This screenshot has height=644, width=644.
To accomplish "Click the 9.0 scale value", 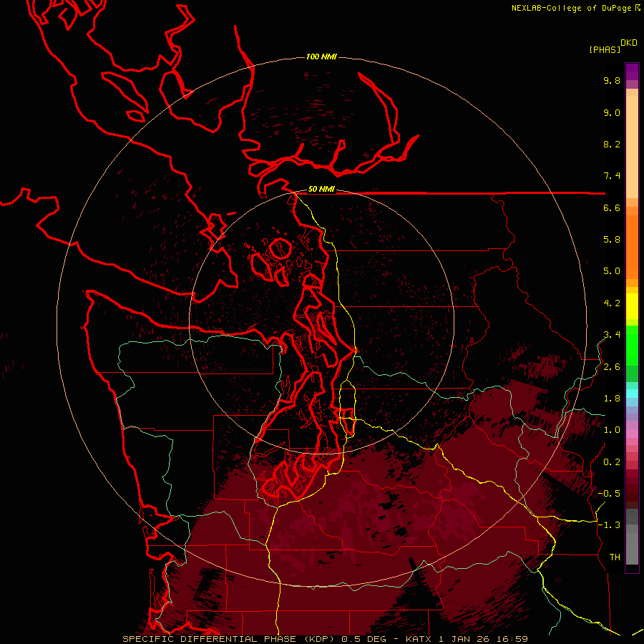I will point(612,113).
